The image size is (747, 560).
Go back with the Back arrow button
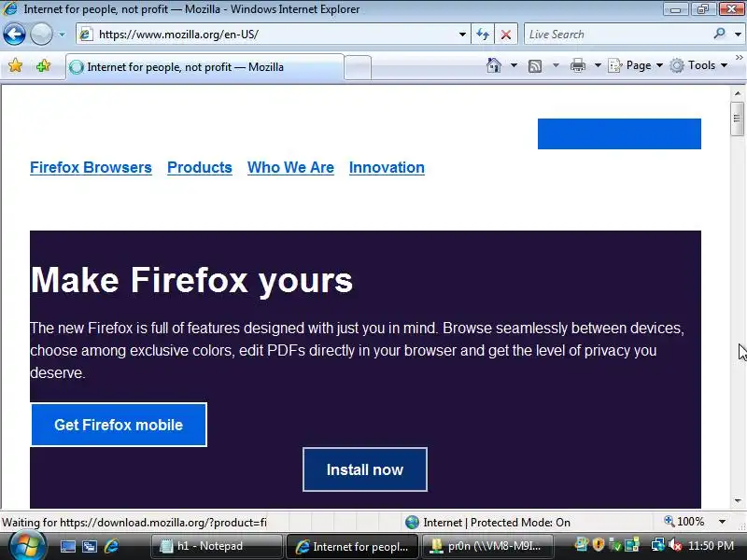pos(14,35)
